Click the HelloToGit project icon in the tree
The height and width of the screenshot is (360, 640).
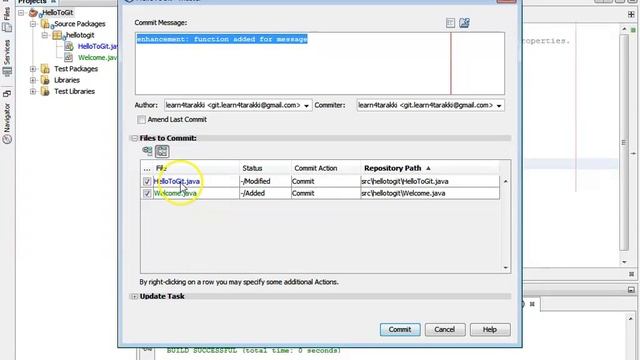tap(33, 13)
